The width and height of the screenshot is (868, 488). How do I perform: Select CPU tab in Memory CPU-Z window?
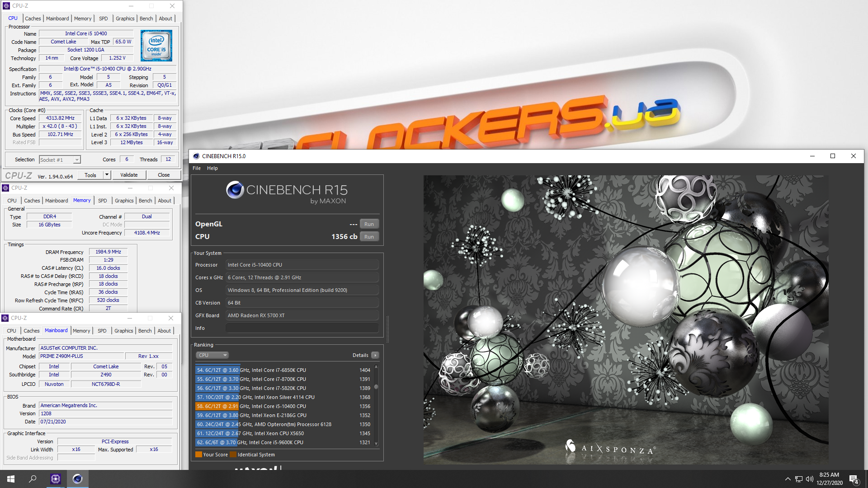(x=12, y=201)
